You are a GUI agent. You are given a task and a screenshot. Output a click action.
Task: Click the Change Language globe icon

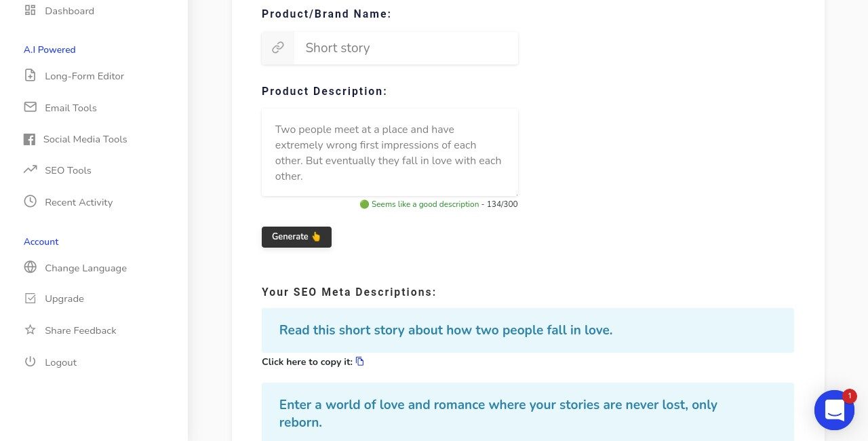[30, 267]
